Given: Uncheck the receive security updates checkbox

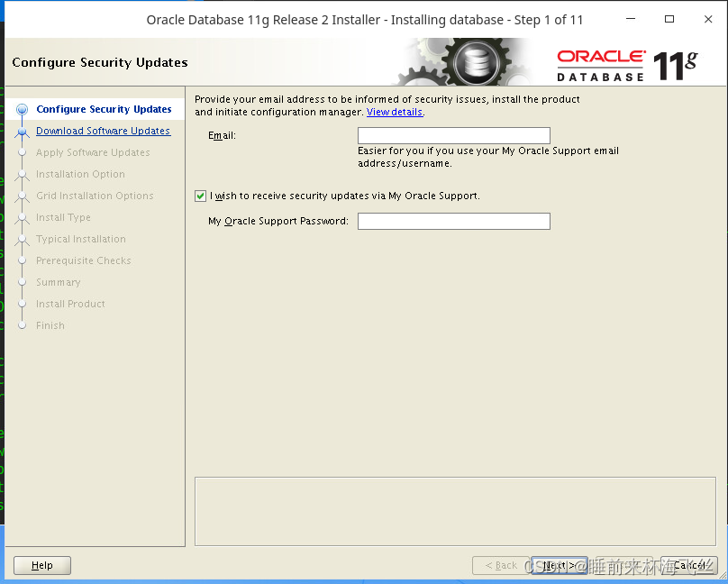Looking at the screenshot, I should (200, 196).
